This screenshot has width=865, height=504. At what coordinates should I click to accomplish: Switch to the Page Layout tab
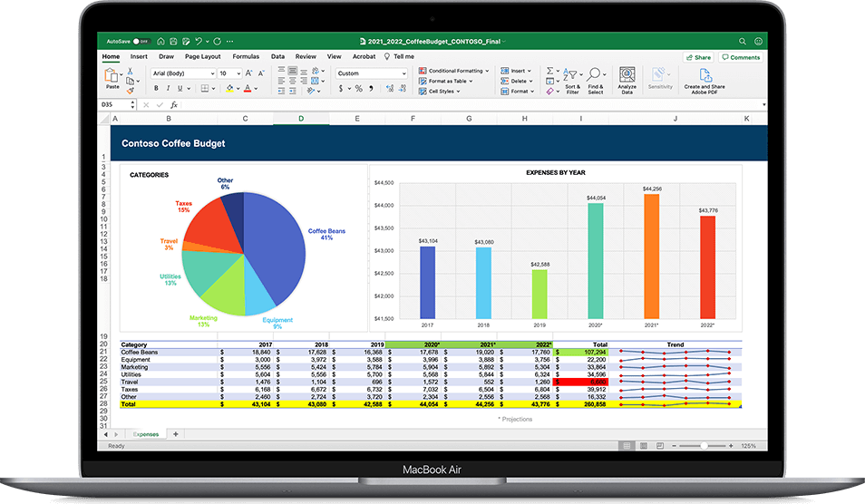202,56
